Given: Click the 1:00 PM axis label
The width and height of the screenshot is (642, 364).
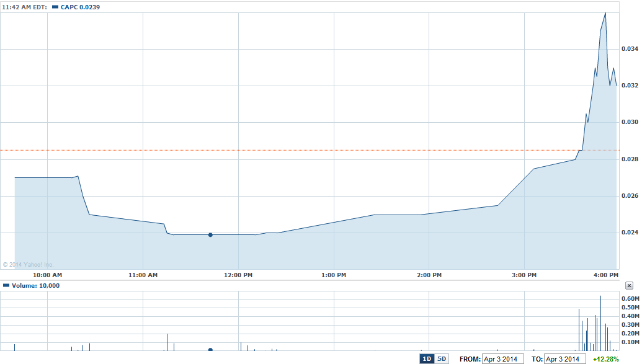Looking at the screenshot, I should pos(334,275).
